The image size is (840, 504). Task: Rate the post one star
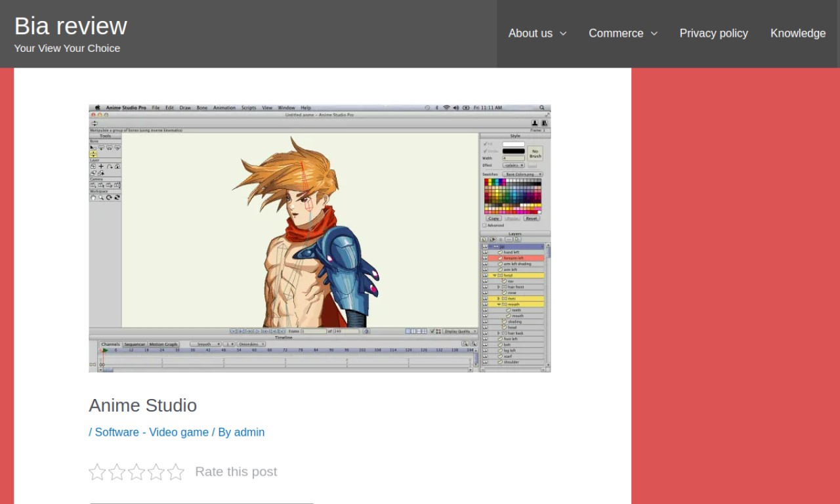pyautogui.click(x=97, y=472)
